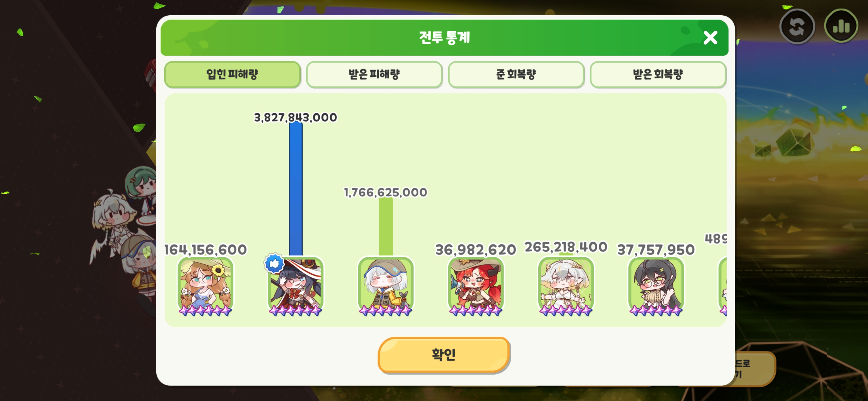Click the tall blue 3,827,843,000 damage bar
Image resolution: width=868 pixels, height=401 pixels.
pyautogui.click(x=295, y=189)
